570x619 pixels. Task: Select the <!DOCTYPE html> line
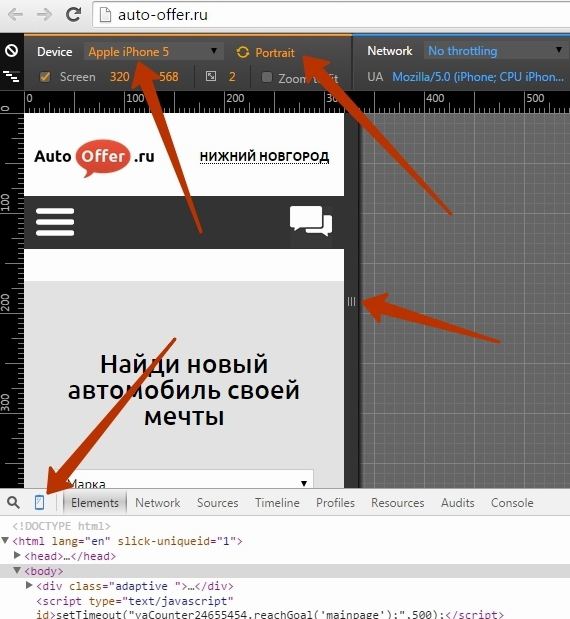coord(61,526)
